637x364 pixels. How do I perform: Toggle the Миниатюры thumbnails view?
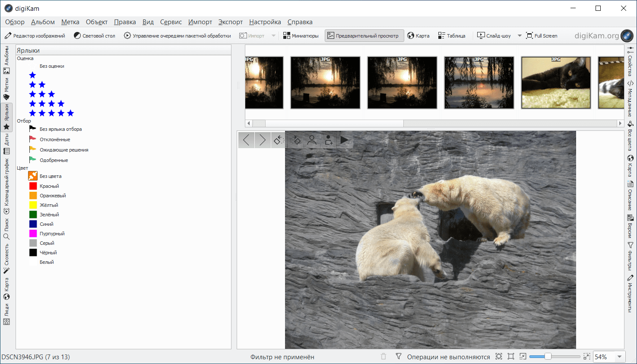coord(301,36)
